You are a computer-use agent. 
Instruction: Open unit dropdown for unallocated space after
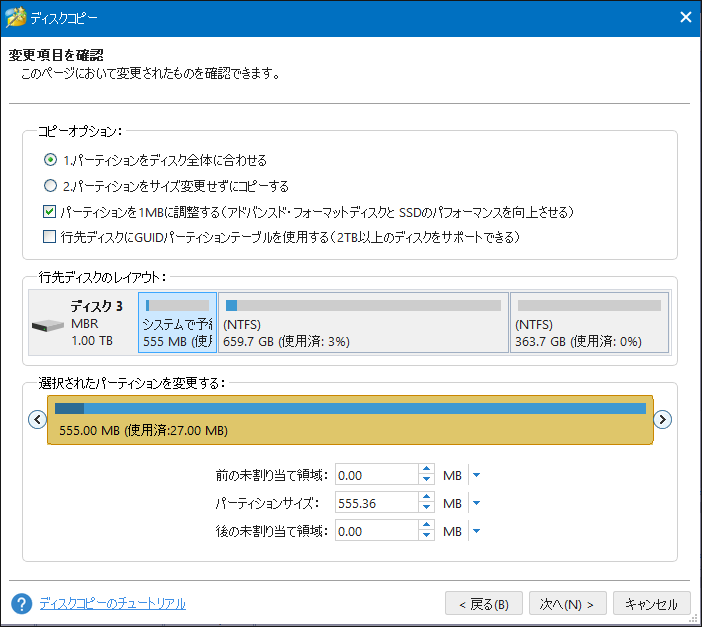click(476, 531)
